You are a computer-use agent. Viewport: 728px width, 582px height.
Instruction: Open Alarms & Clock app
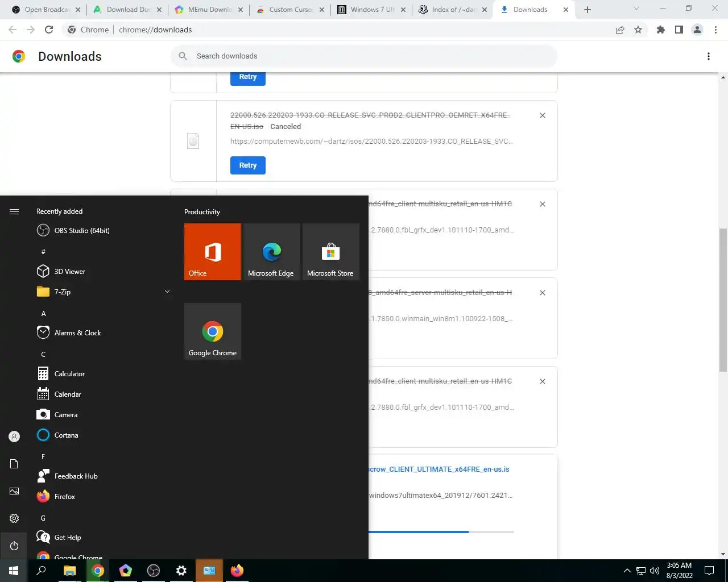(69, 332)
